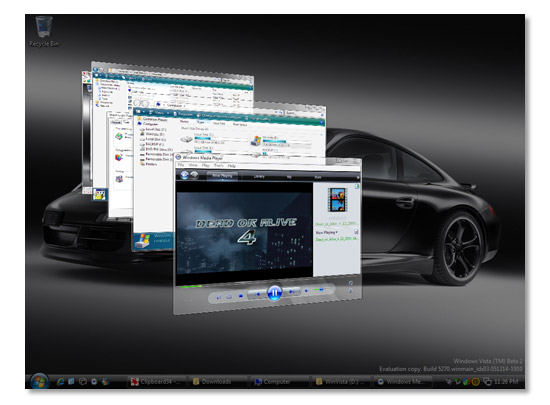Open the Views dropdown in Computer window
The image size is (550, 405).
(159, 113)
